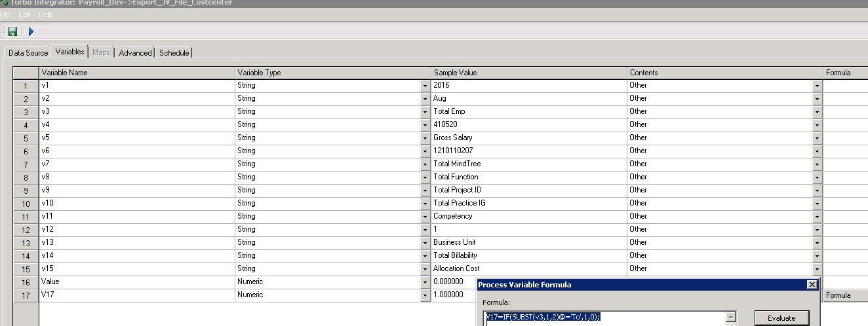Click the Evaluate button
This screenshot has width=868, height=326.
781,318
